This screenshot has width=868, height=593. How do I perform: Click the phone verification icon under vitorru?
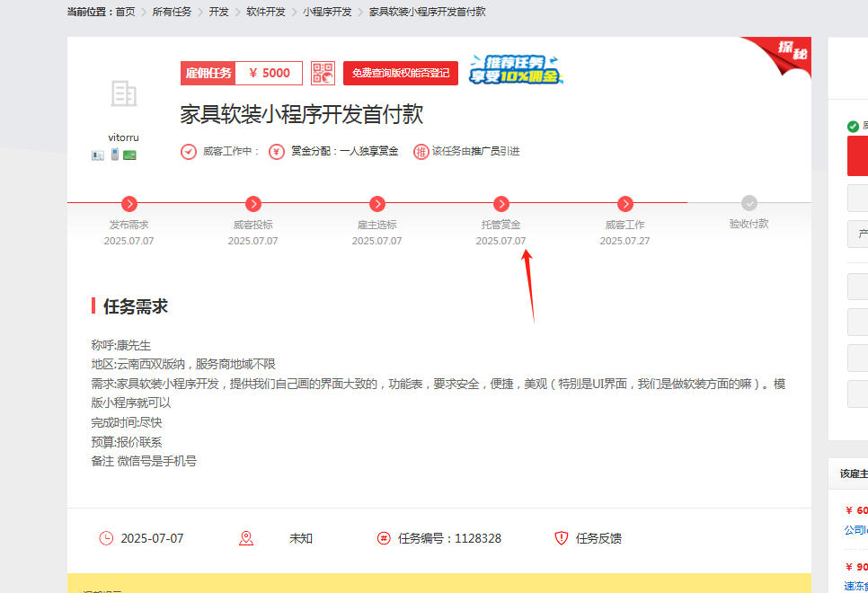113,155
